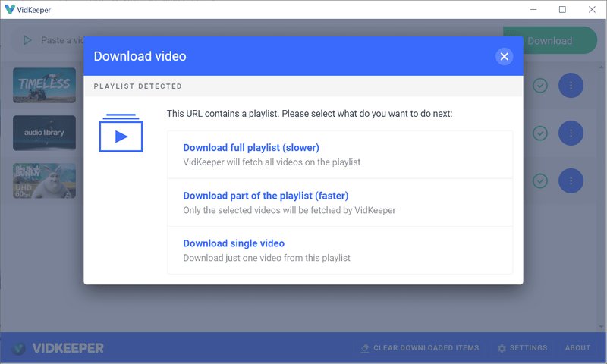
Task: Click the "PLAYLIST DETECTED" heading text
Action: click(138, 86)
